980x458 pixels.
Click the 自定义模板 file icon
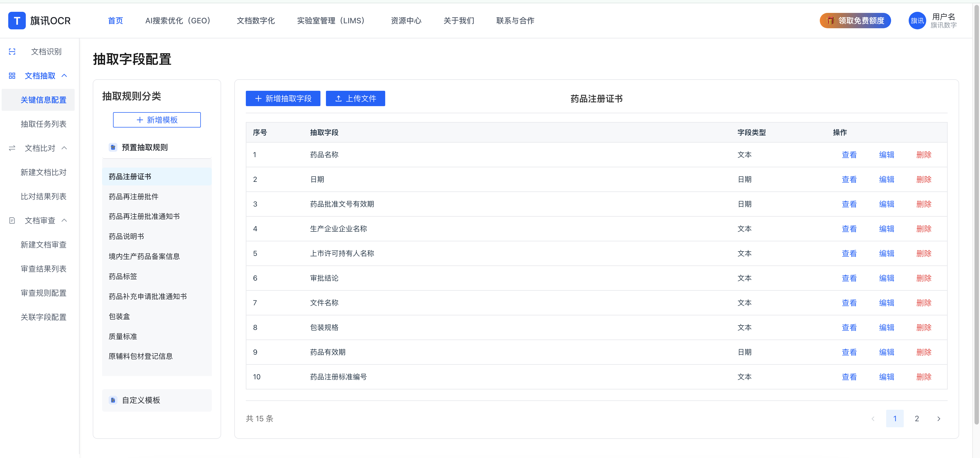click(113, 400)
